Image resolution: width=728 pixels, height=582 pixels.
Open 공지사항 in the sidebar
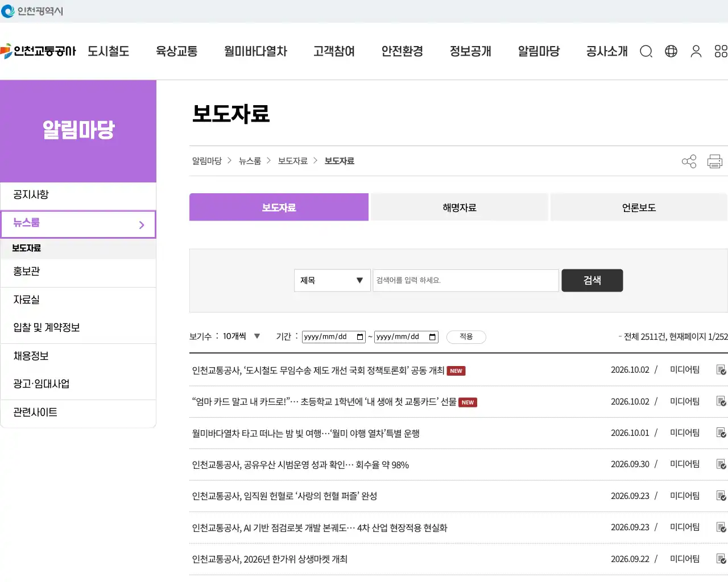tap(78, 195)
